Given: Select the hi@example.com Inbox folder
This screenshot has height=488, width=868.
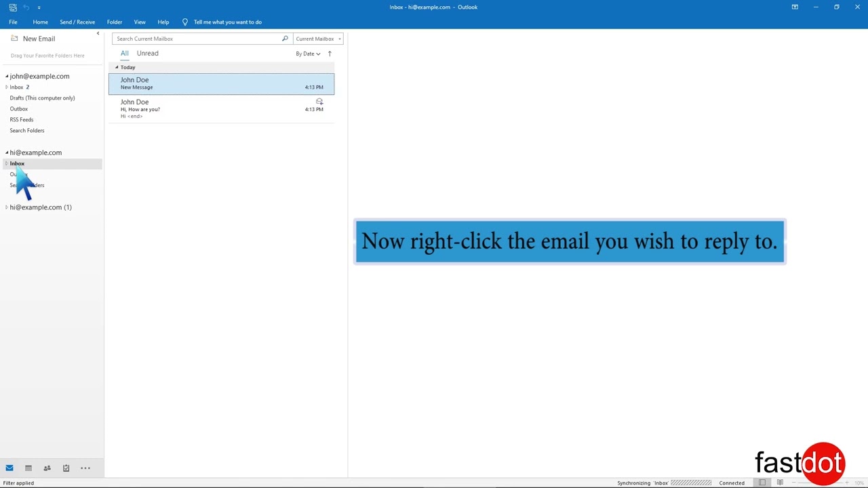Looking at the screenshot, I should (x=17, y=163).
